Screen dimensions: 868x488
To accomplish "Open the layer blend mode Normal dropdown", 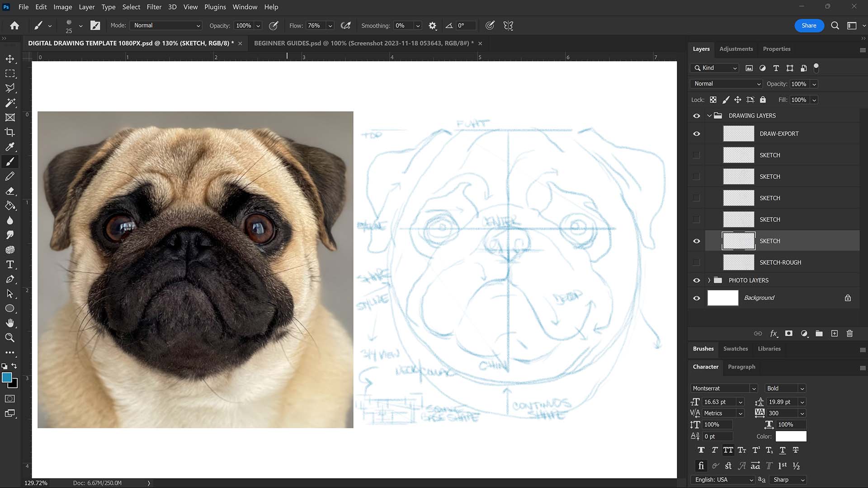I will click(x=726, y=84).
